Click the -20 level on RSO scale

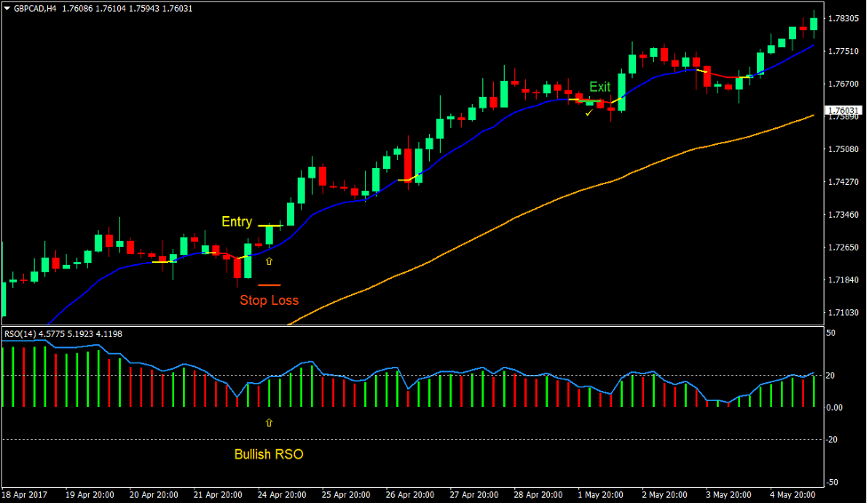click(x=834, y=440)
